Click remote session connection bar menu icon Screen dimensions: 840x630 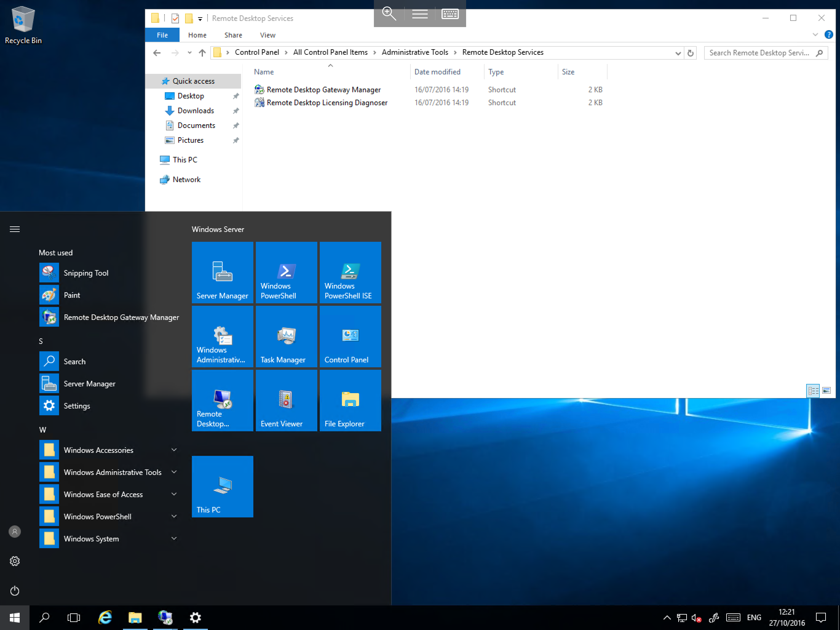tap(420, 14)
